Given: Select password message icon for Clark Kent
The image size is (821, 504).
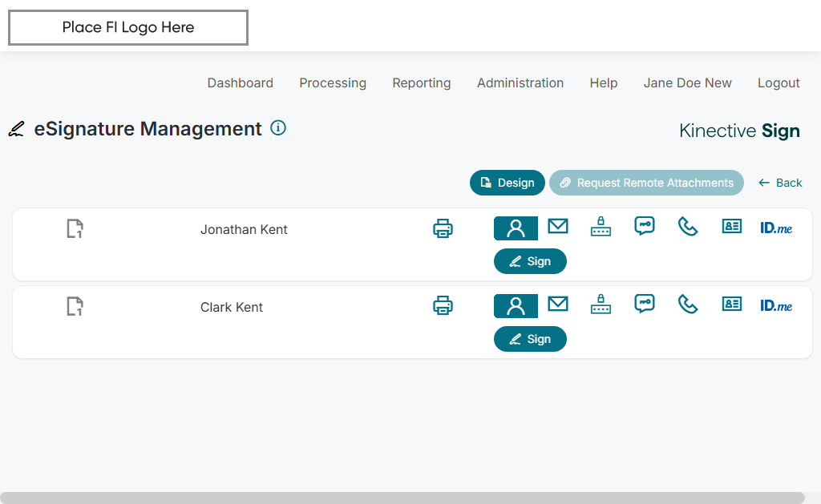Looking at the screenshot, I should tap(645, 304).
